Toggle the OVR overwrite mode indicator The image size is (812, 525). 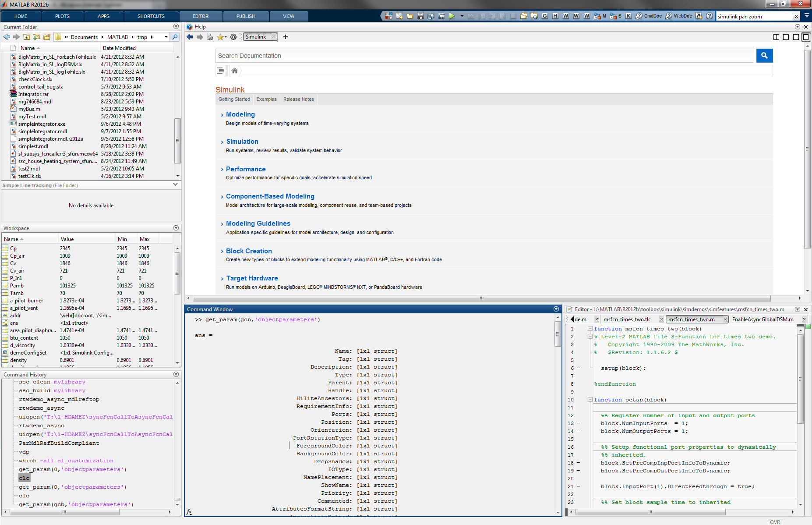pos(775,522)
